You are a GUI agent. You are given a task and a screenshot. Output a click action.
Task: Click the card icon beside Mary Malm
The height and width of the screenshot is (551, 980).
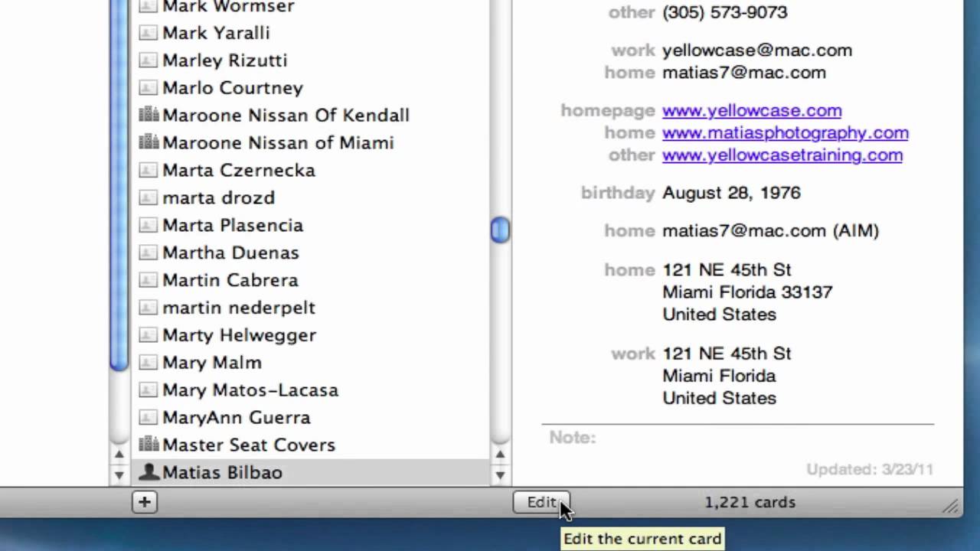tap(149, 363)
